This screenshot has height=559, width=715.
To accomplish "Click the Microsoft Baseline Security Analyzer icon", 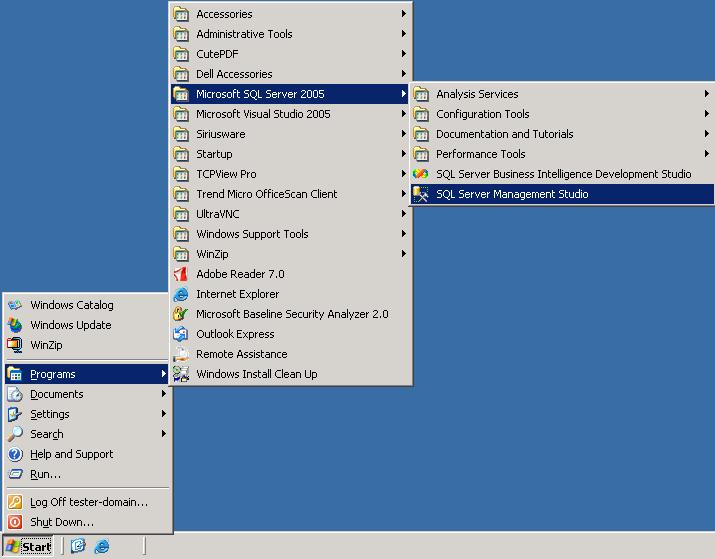I will point(181,314).
